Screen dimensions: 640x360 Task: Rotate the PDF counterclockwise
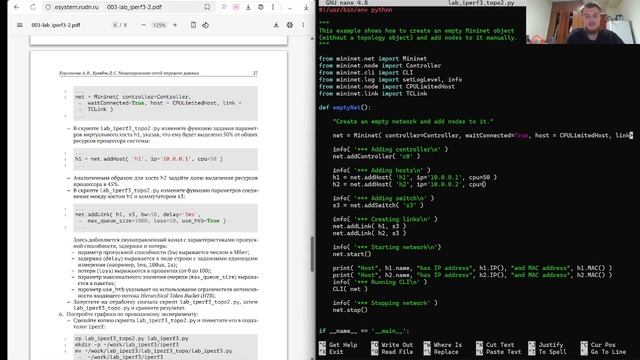(205, 25)
